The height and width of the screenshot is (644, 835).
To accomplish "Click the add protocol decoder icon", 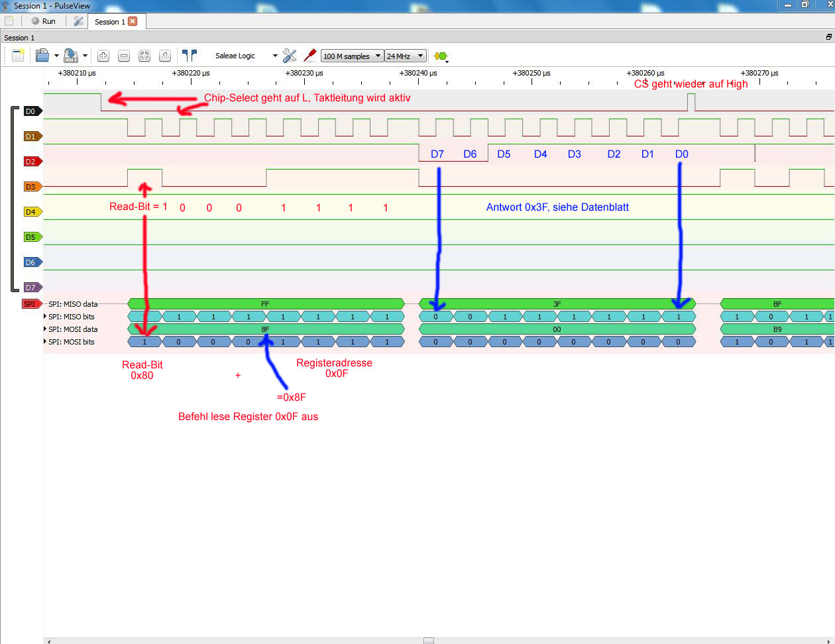I will [440, 56].
